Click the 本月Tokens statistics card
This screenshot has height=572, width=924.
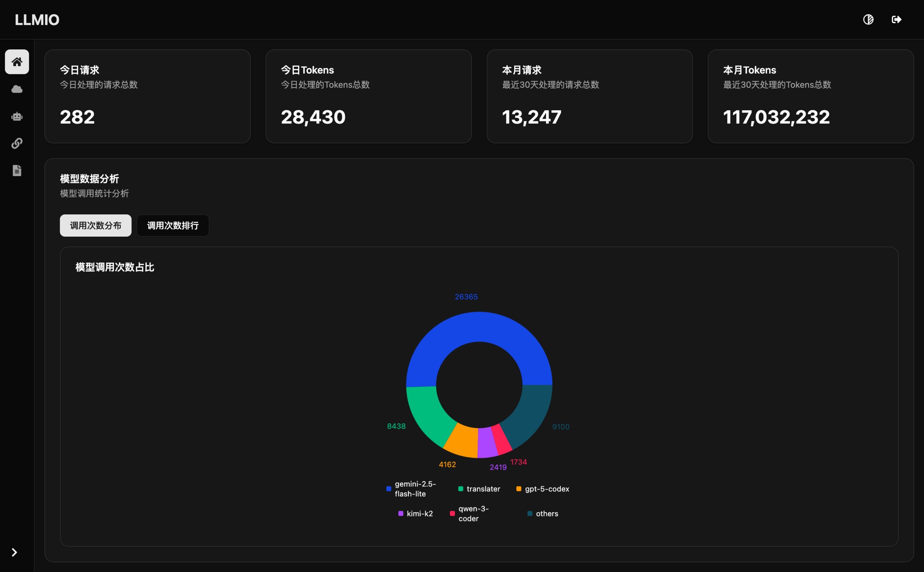tap(810, 96)
